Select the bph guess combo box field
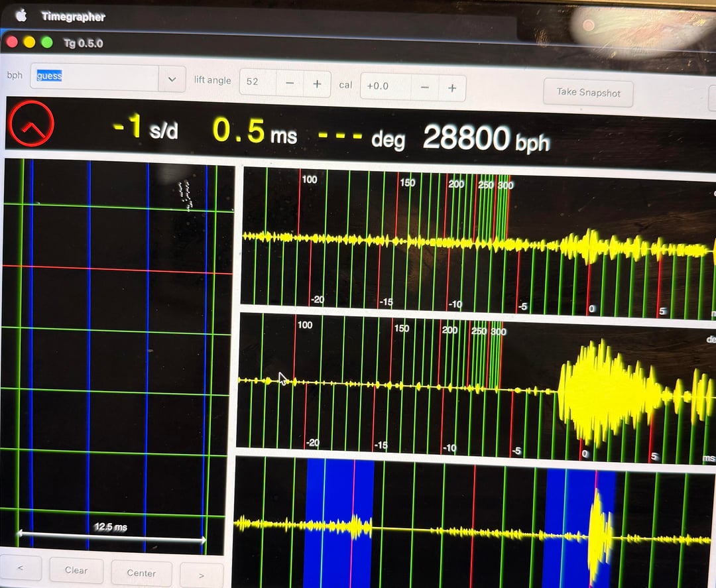716x588 pixels. tap(95, 77)
